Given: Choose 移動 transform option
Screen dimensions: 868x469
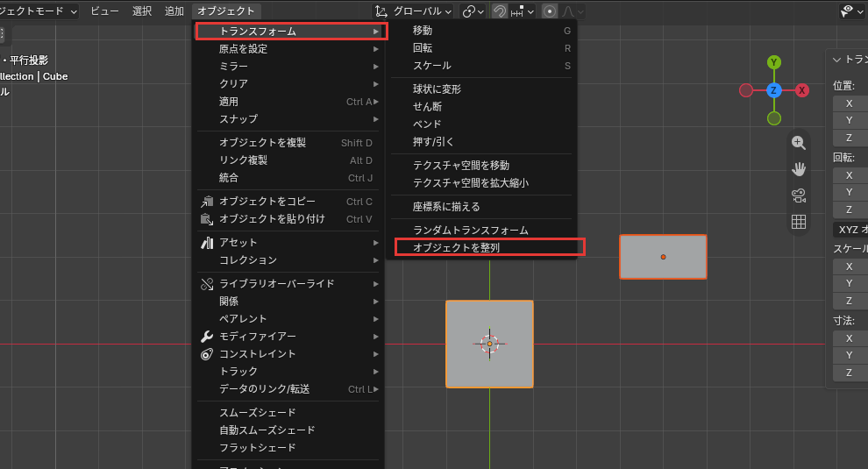Looking at the screenshot, I should (x=481, y=31).
